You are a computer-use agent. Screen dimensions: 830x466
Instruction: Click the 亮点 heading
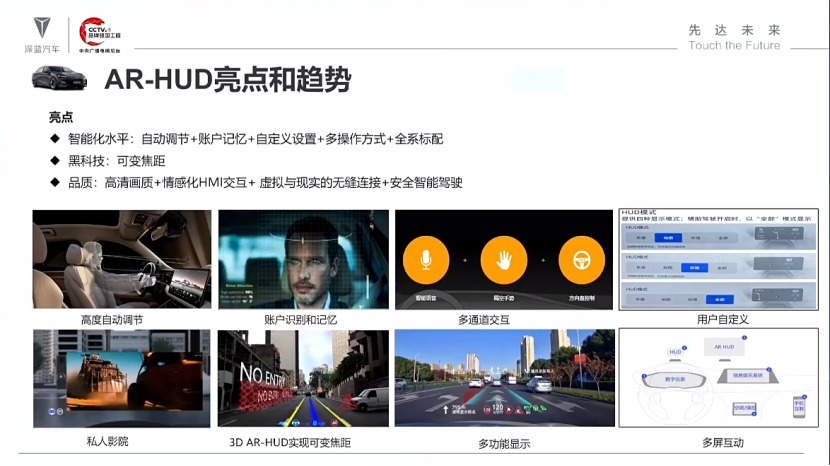[x=61, y=117]
